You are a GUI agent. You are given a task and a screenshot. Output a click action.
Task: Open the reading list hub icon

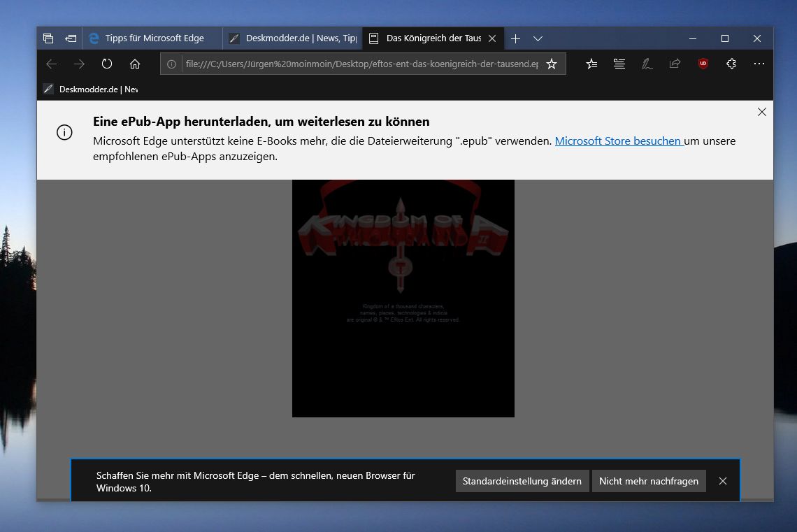[x=619, y=64]
